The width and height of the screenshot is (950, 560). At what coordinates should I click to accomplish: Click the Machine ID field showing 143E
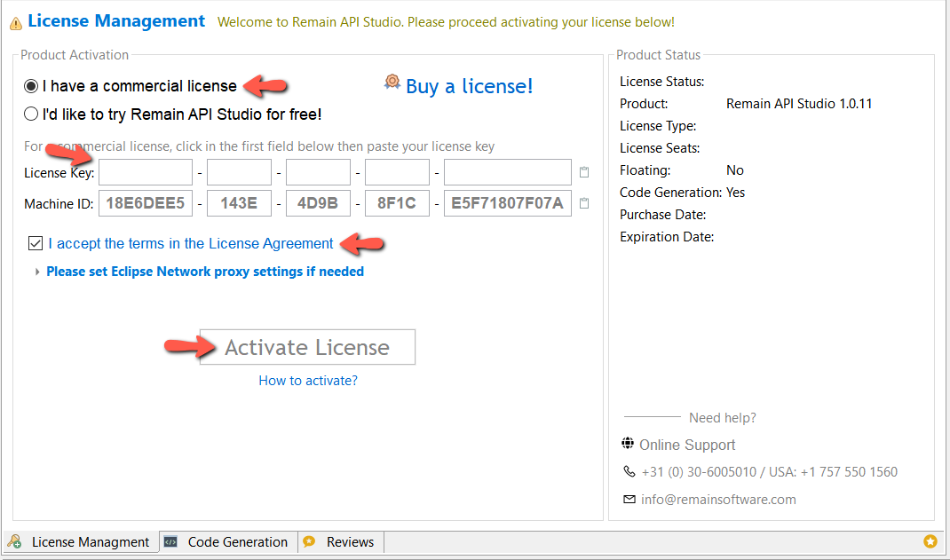pos(240,203)
